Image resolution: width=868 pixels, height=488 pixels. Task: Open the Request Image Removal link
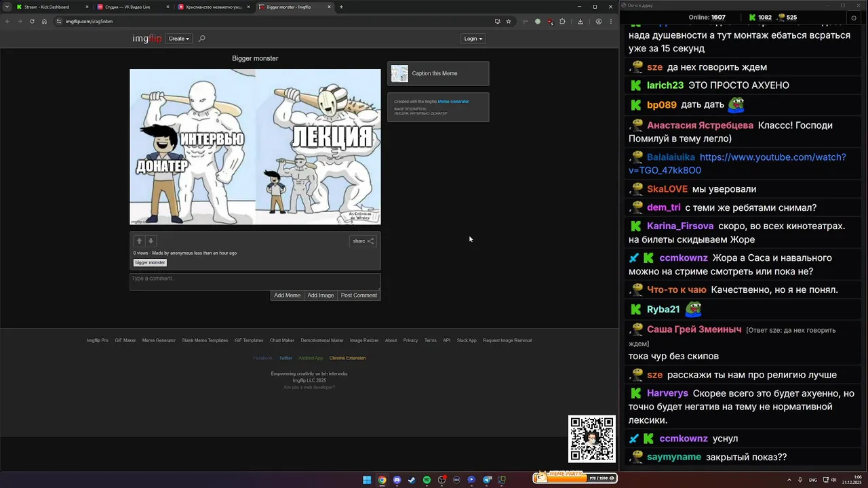click(507, 340)
